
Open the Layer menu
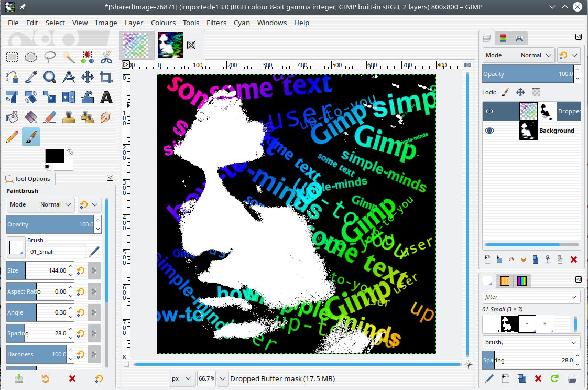tap(134, 23)
